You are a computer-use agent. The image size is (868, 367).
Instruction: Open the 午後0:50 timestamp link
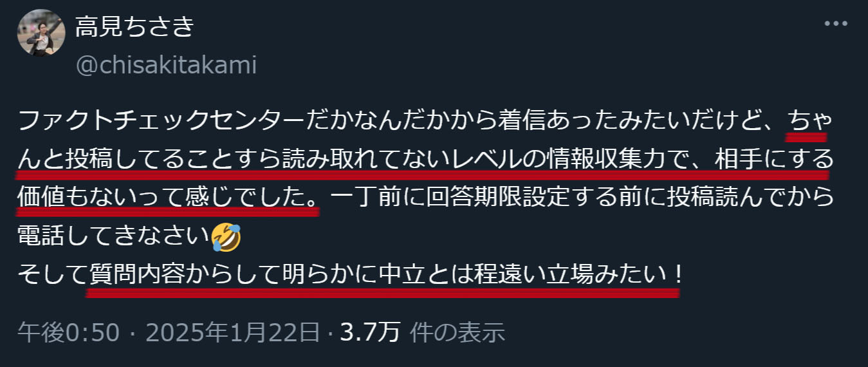[x=68, y=332]
